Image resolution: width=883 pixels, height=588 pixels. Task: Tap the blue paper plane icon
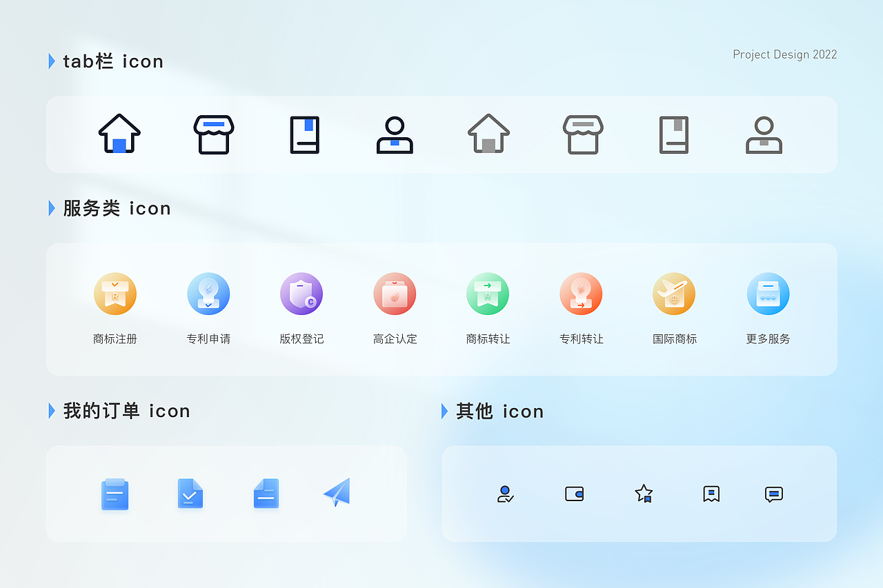click(337, 492)
